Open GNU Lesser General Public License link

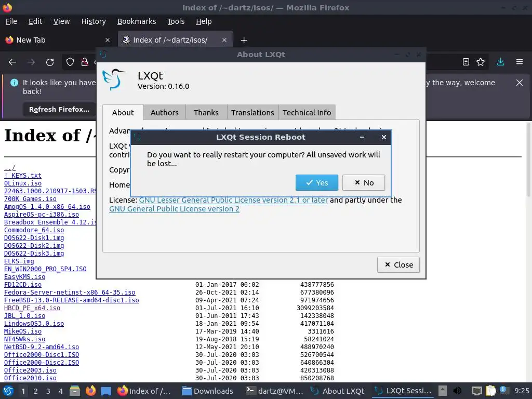click(x=233, y=200)
